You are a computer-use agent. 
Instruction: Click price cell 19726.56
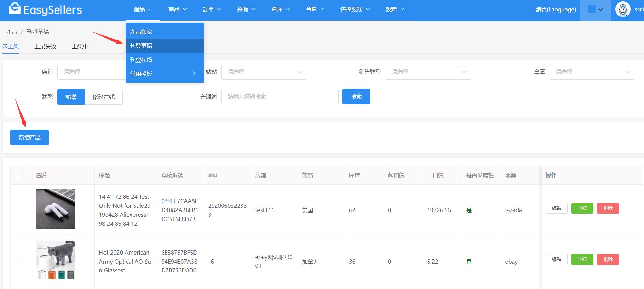click(x=439, y=210)
